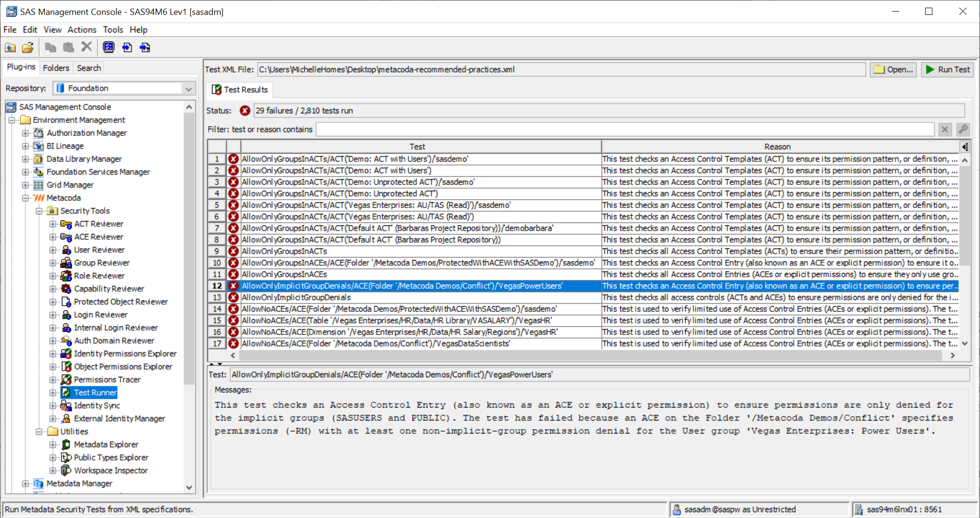Click the Workspace Inspector icon
The height and width of the screenshot is (518, 980).
tap(66, 470)
